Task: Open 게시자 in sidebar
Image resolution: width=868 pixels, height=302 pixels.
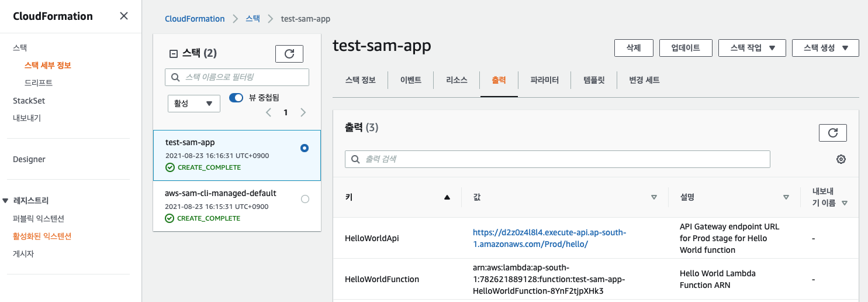Action: tap(23, 254)
